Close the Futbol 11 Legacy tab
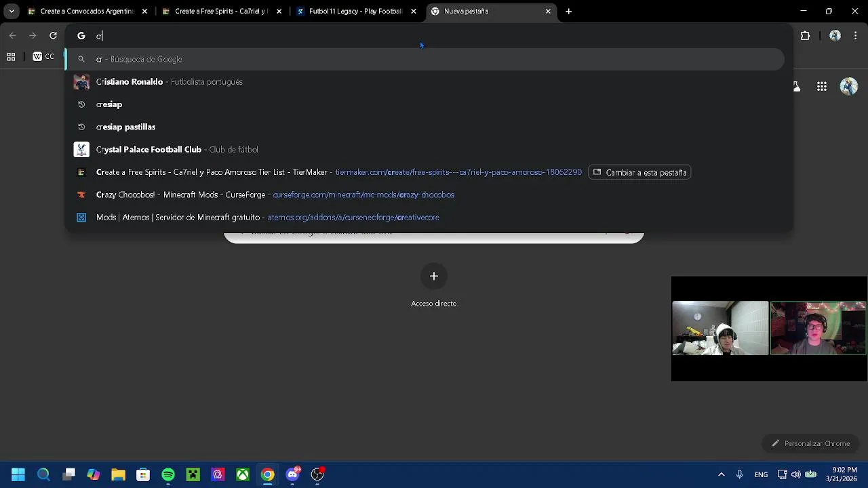The width and height of the screenshot is (868, 488). tap(414, 12)
